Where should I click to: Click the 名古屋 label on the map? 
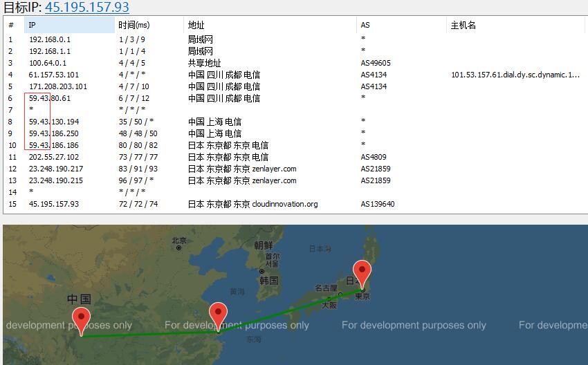click(326, 288)
